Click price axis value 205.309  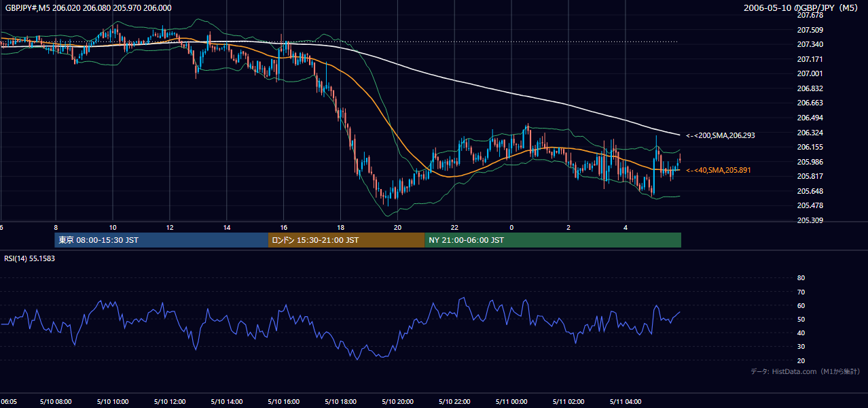tap(810, 220)
